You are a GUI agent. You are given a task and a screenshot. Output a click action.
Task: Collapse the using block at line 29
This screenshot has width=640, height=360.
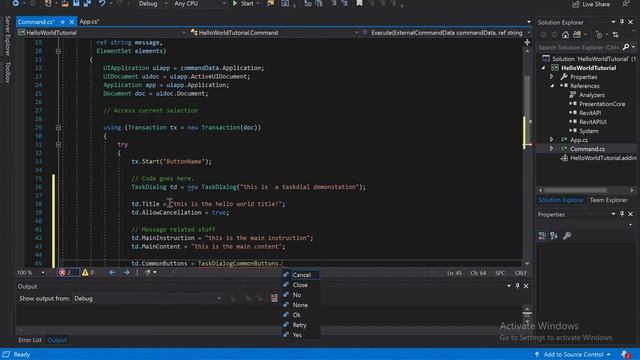[x=58, y=127]
